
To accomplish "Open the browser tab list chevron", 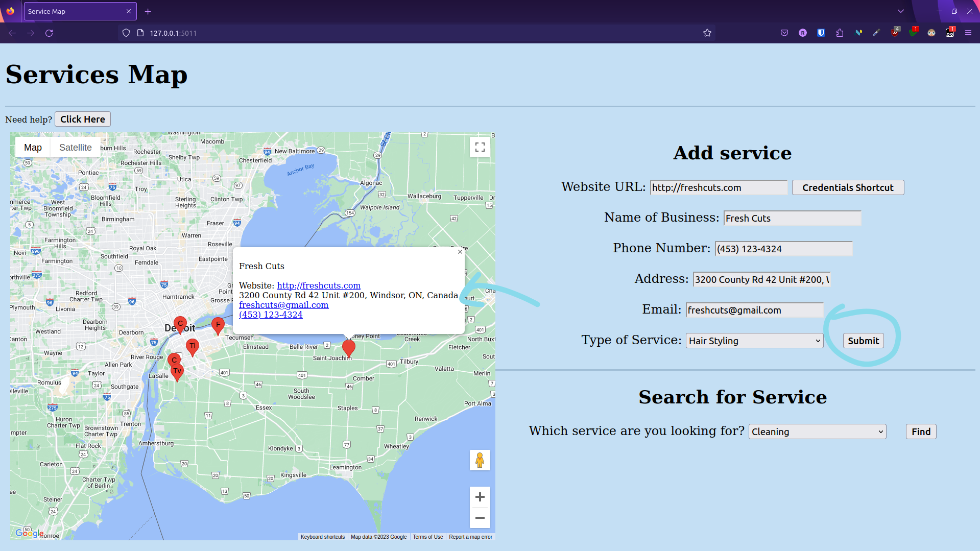I will 900,11.
